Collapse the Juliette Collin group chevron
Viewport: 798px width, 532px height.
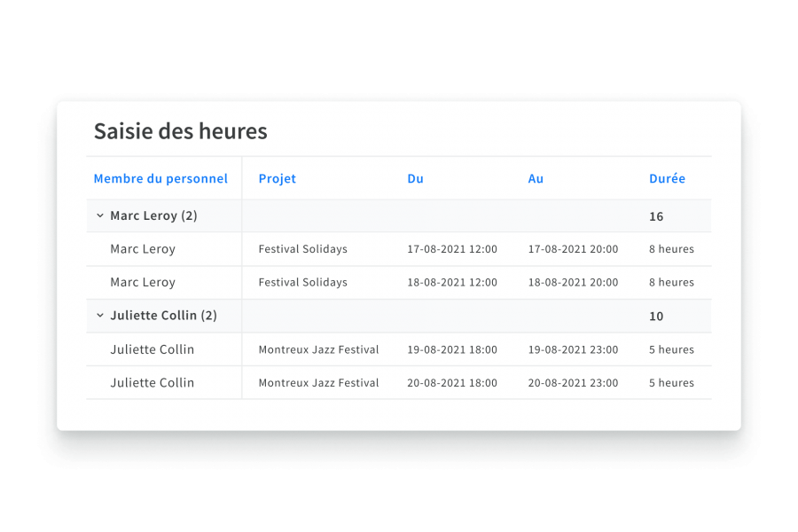coord(99,316)
